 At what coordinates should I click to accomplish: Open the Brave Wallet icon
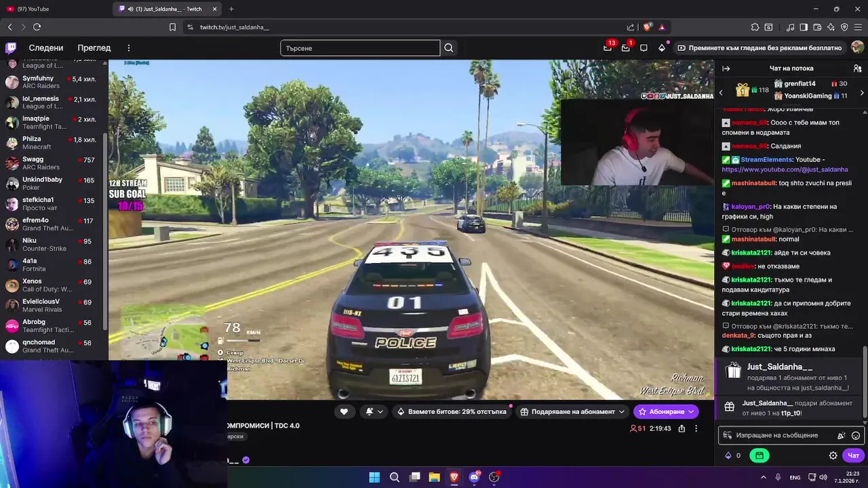tap(817, 27)
